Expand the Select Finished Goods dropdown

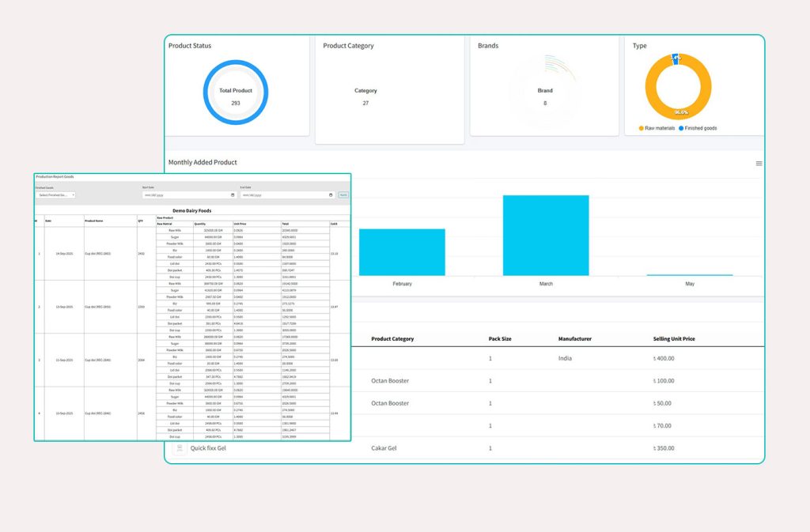tap(56, 194)
